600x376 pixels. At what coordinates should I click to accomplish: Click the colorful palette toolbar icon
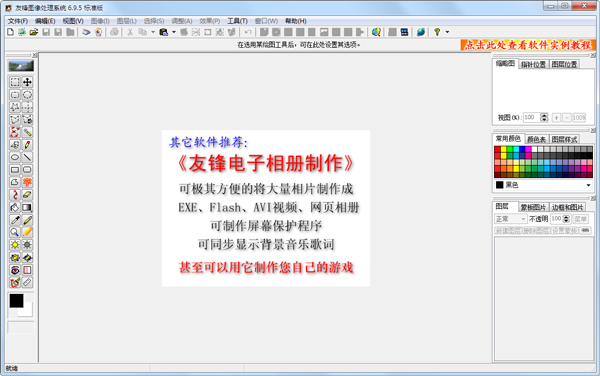[x=376, y=32]
